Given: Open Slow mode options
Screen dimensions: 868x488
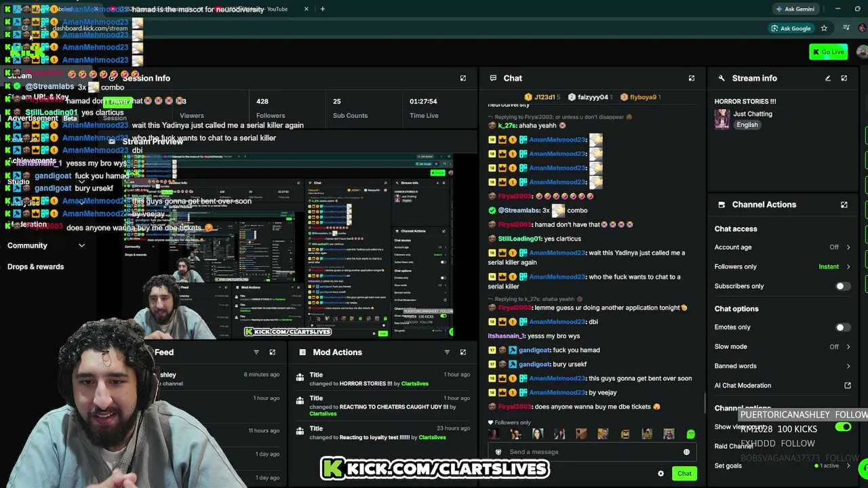Looking at the screenshot, I should pos(783,346).
